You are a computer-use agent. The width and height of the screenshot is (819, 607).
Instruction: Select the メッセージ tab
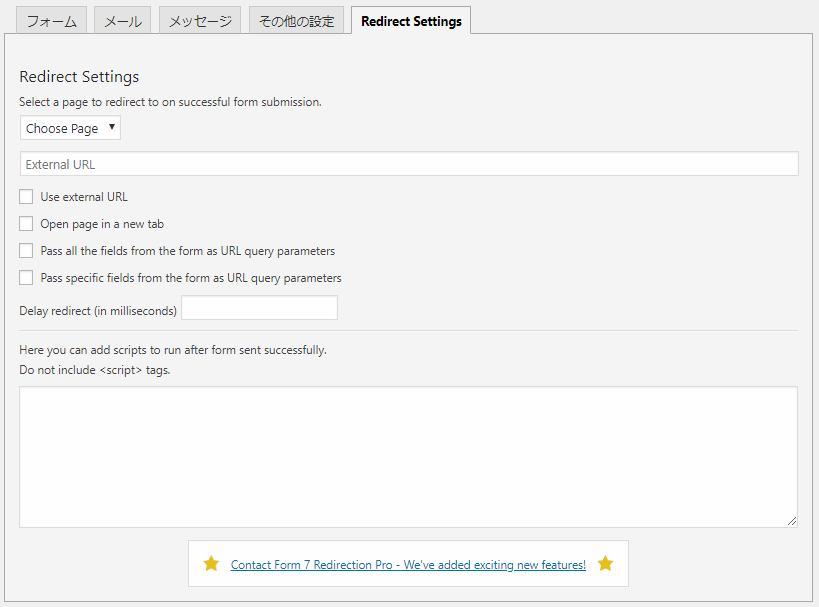click(200, 20)
